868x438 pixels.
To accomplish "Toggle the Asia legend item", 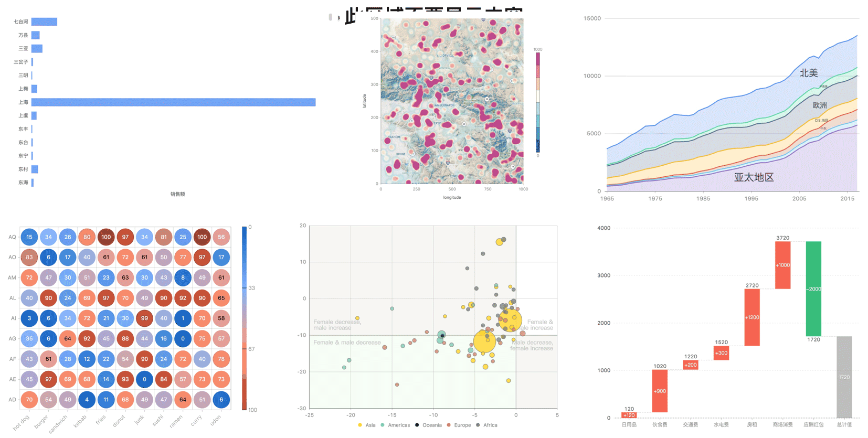I will (x=367, y=425).
